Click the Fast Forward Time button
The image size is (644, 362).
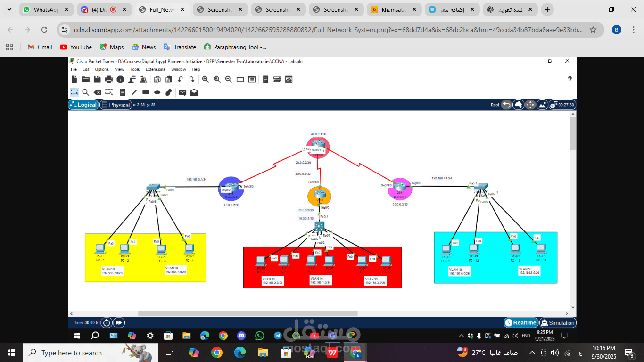click(x=119, y=323)
